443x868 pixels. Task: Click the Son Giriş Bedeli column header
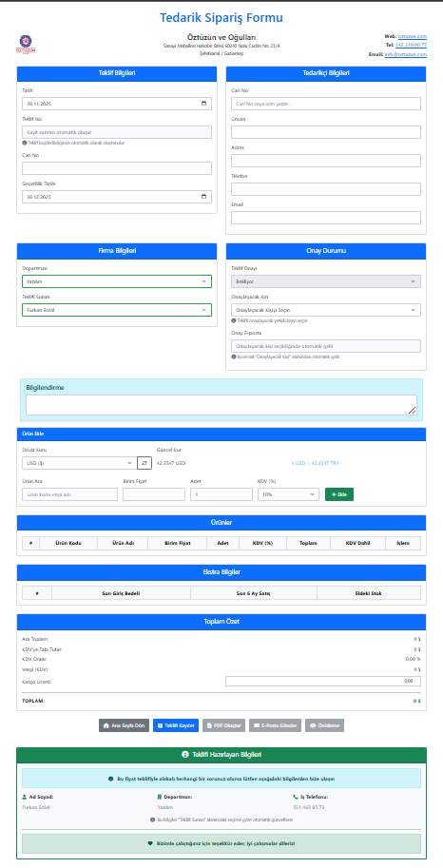(x=121, y=593)
